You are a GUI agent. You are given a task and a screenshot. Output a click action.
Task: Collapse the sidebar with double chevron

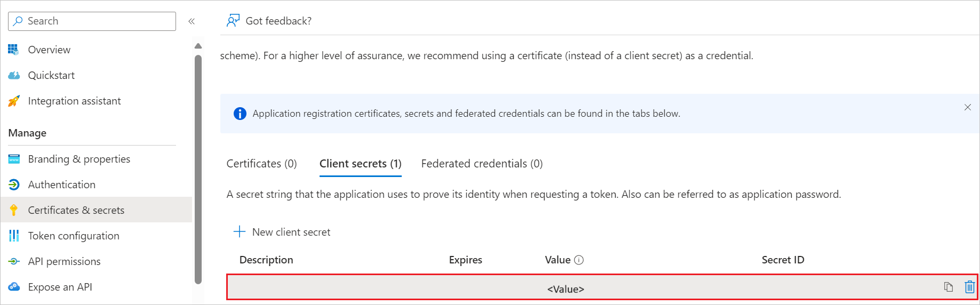[192, 21]
